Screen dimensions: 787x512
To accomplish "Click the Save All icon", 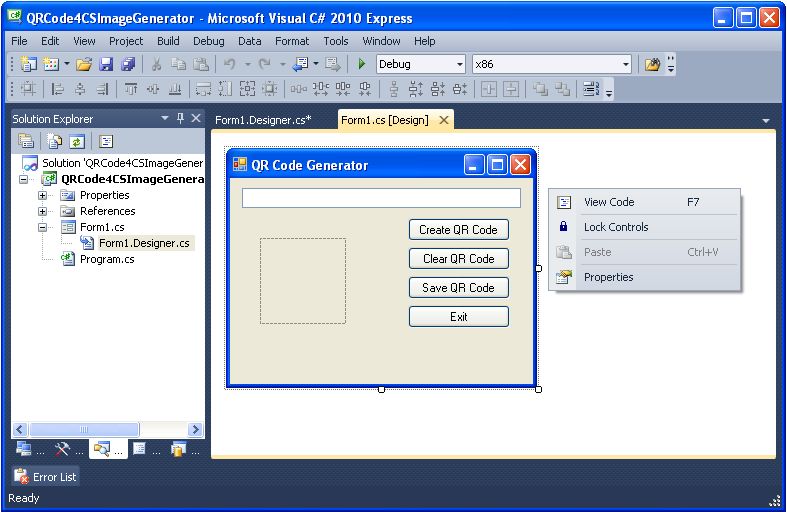I will pyautogui.click(x=128, y=64).
